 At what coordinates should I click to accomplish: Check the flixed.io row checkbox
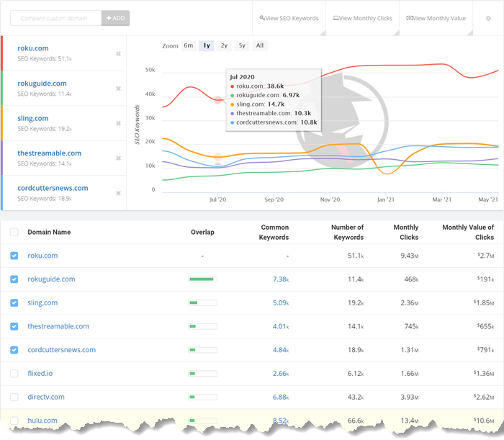coord(14,374)
